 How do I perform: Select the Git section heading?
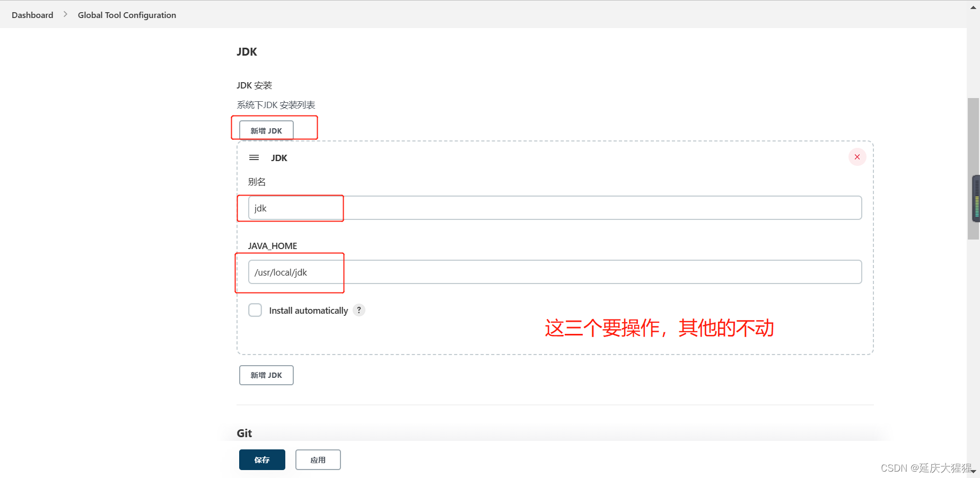[244, 433]
